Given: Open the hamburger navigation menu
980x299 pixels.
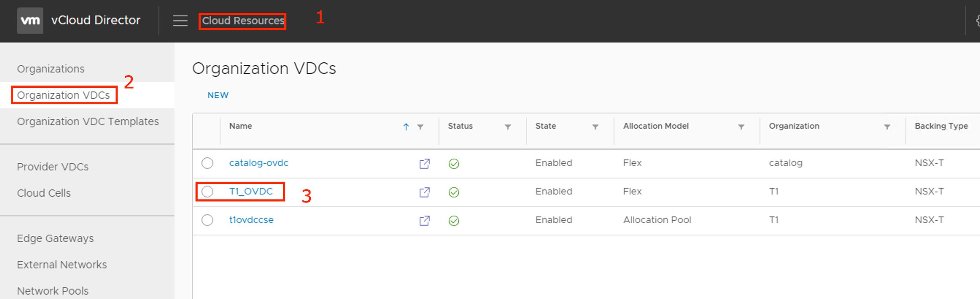Looking at the screenshot, I should pyautogui.click(x=180, y=20).
